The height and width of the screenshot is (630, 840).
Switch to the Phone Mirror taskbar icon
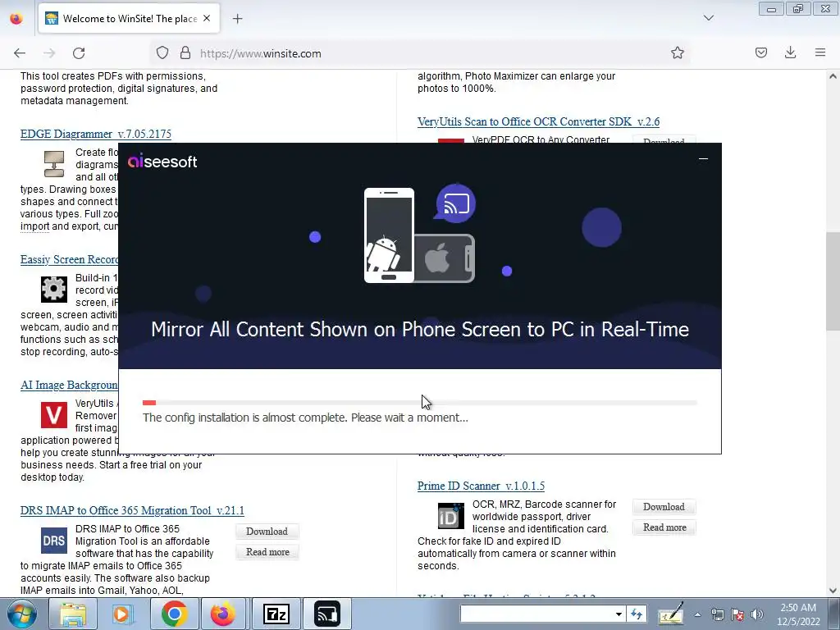pos(327,614)
